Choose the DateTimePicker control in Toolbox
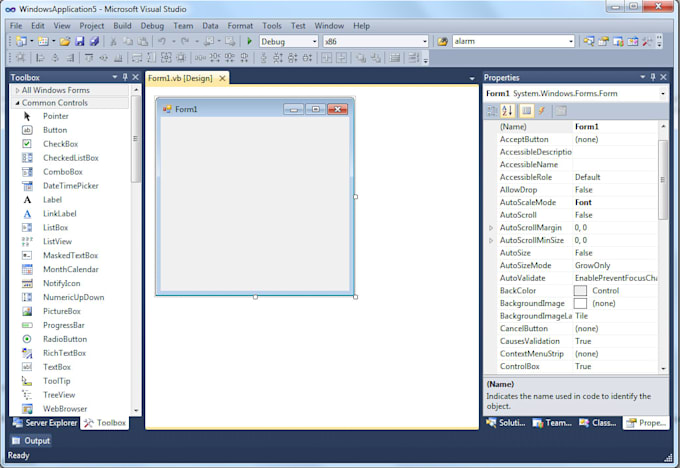Screen dimensions: 680x468 tap(70, 186)
